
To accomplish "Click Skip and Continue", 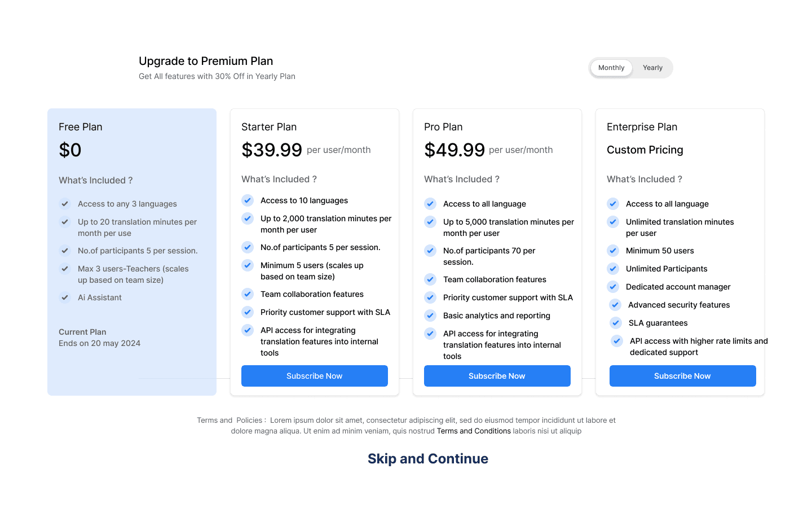I will click(x=428, y=459).
